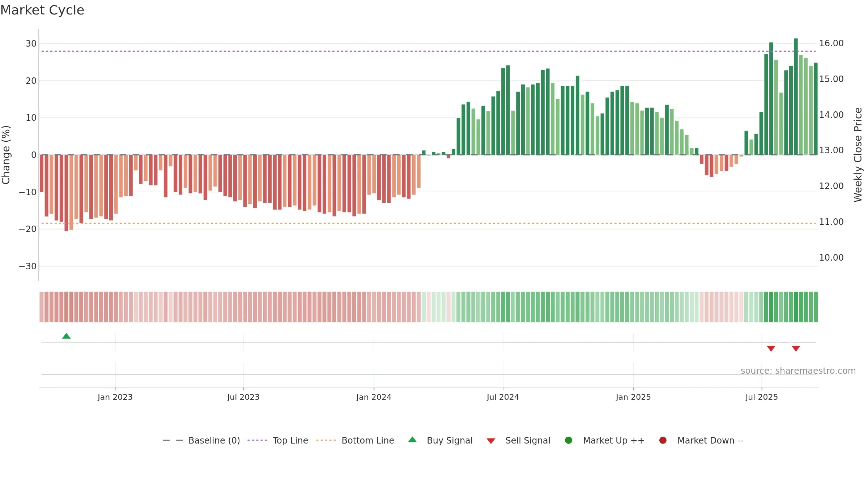
Task: Click the Weekly Close Price axis title
Action: tap(858, 155)
